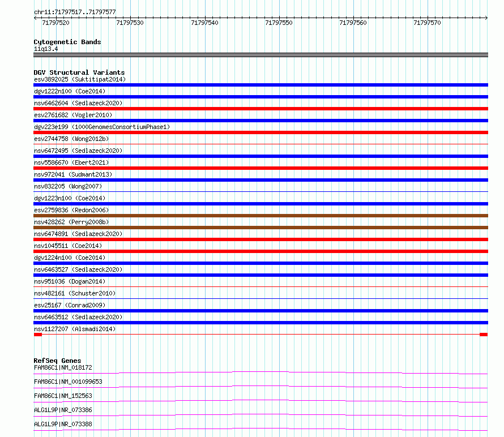Open gene ALG1L9P|NR_073386 label
Screen dimensions: 504x437
63,410
